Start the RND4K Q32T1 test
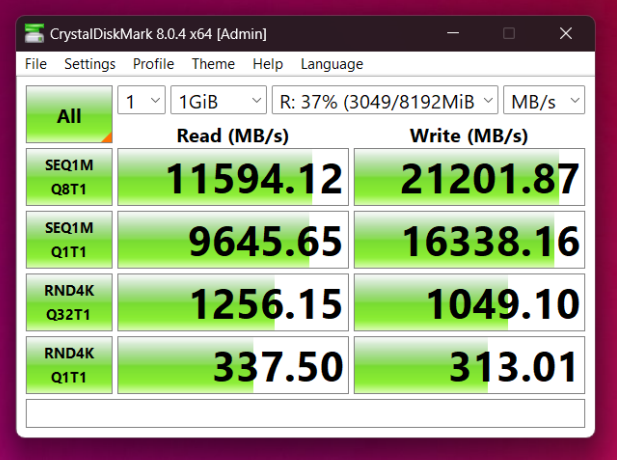This screenshot has width=617, height=460. [x=69, y=302]
